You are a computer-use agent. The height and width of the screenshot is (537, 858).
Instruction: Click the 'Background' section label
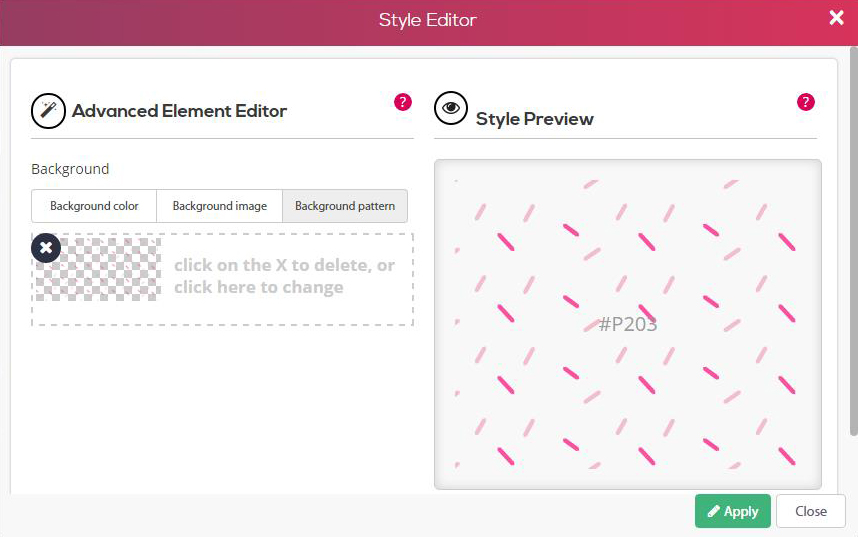pyautogui.click(x=70, y=169)
